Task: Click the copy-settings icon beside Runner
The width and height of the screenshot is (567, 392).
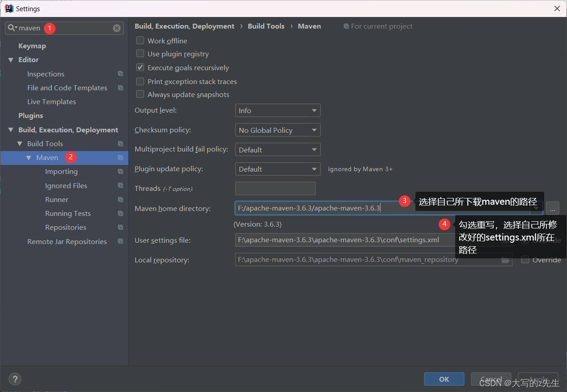Action: pos(120,199)
